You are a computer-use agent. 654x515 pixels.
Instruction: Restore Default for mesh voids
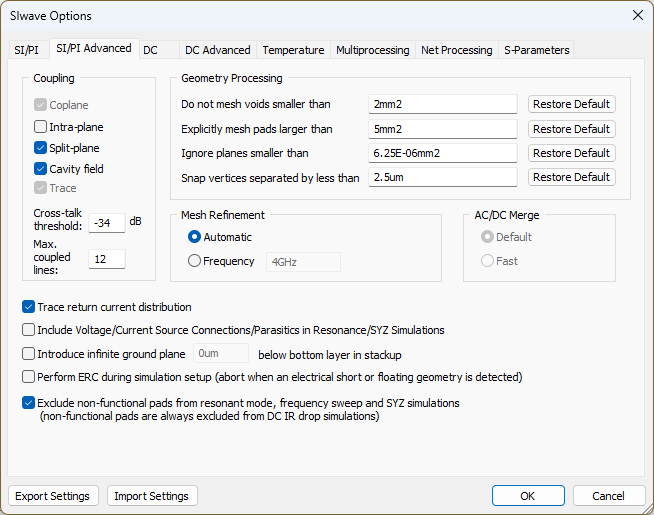click(x=571, y=104)
